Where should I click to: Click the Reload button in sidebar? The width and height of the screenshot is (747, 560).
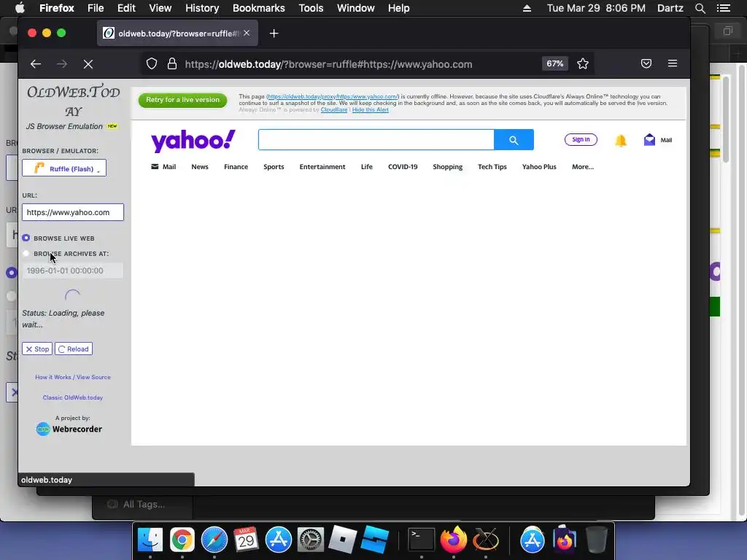tap(74, 349)
